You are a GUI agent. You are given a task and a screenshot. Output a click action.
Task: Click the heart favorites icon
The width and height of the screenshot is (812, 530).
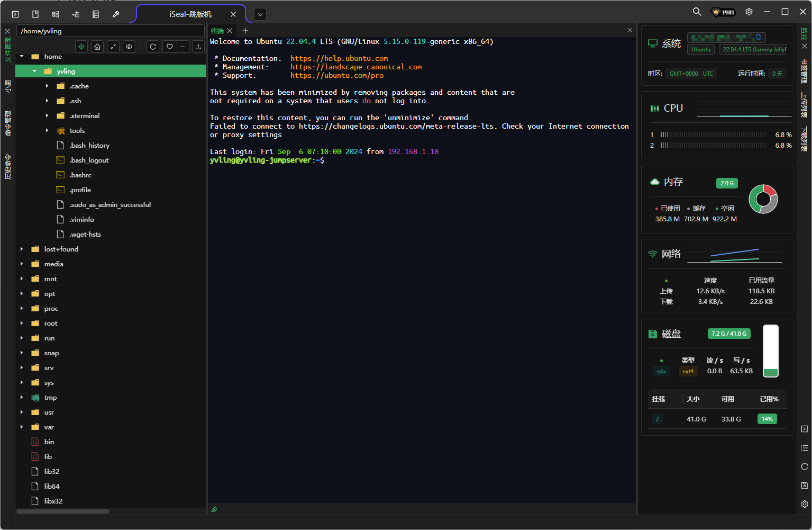click(169, 47)
